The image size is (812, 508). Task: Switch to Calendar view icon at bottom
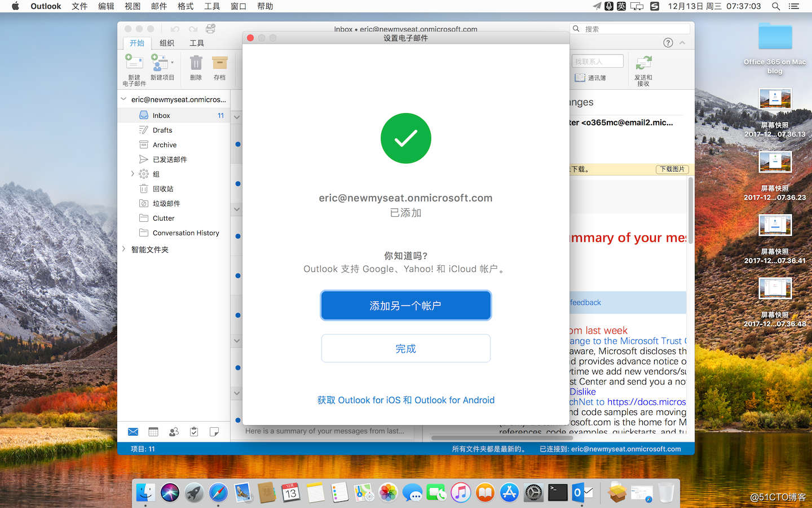153,432
